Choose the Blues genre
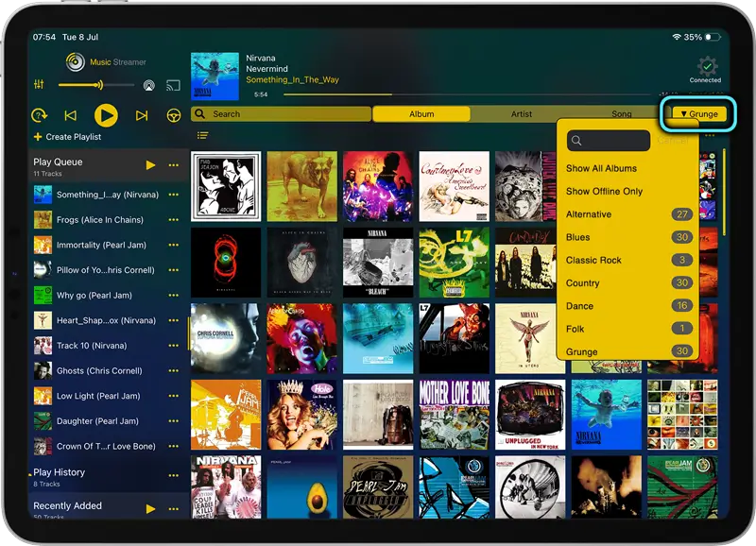Screen dimensions: 756x546 click(x=627, y=237)
